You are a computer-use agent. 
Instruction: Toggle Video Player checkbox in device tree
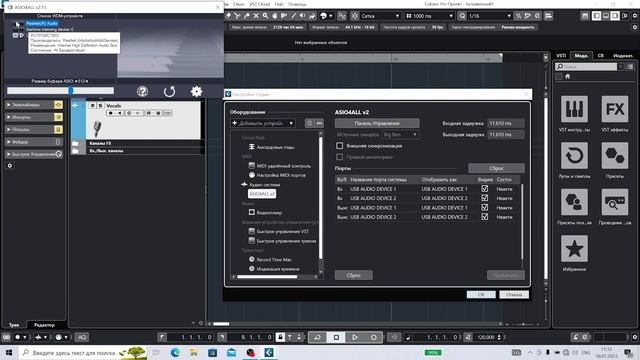pos(252,212)
